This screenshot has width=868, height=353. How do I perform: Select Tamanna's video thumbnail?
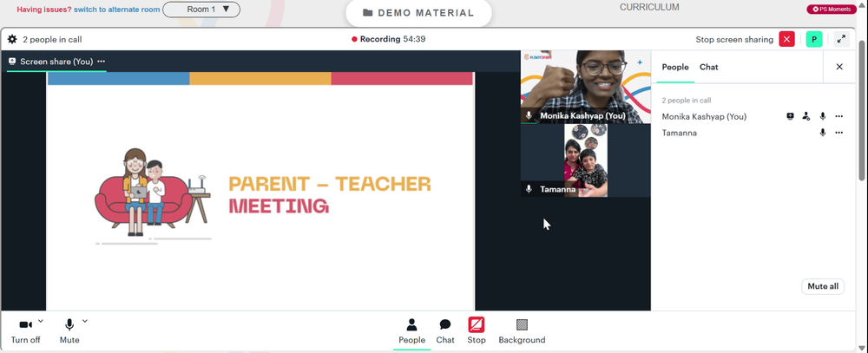pos(586,160)
